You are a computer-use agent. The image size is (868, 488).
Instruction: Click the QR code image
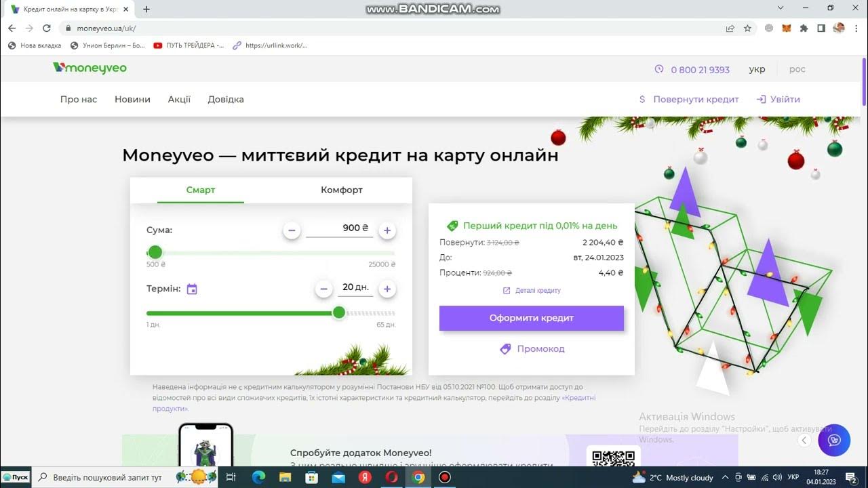[614, 457]
